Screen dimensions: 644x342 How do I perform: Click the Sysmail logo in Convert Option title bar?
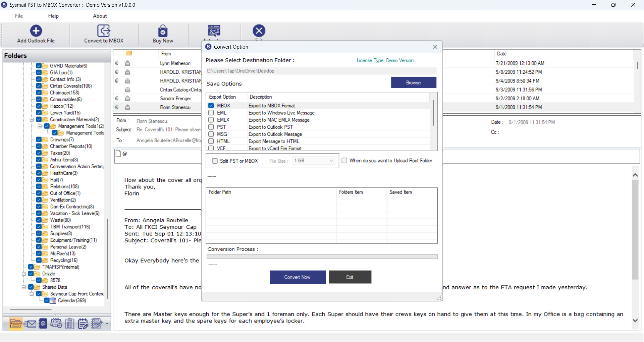point(208,47)
